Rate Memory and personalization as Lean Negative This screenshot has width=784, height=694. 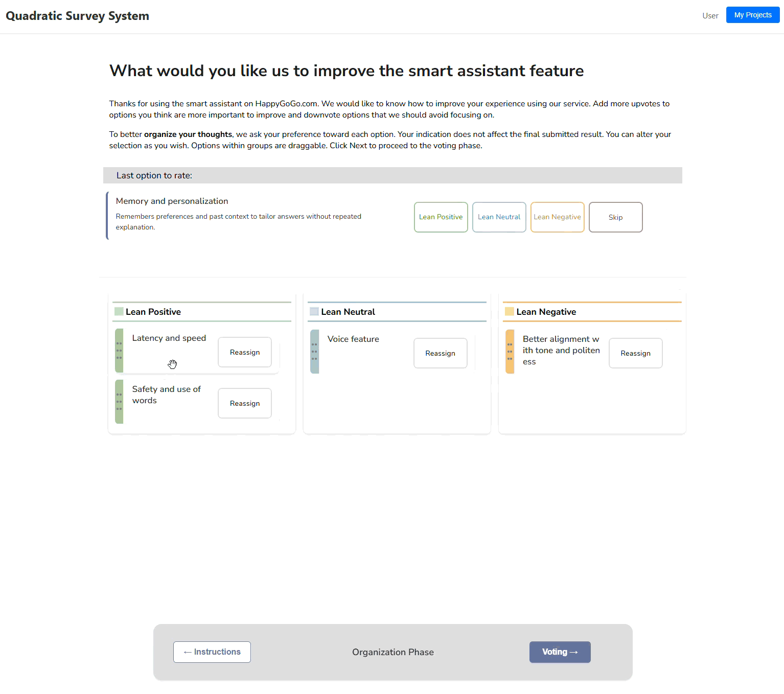557,217
